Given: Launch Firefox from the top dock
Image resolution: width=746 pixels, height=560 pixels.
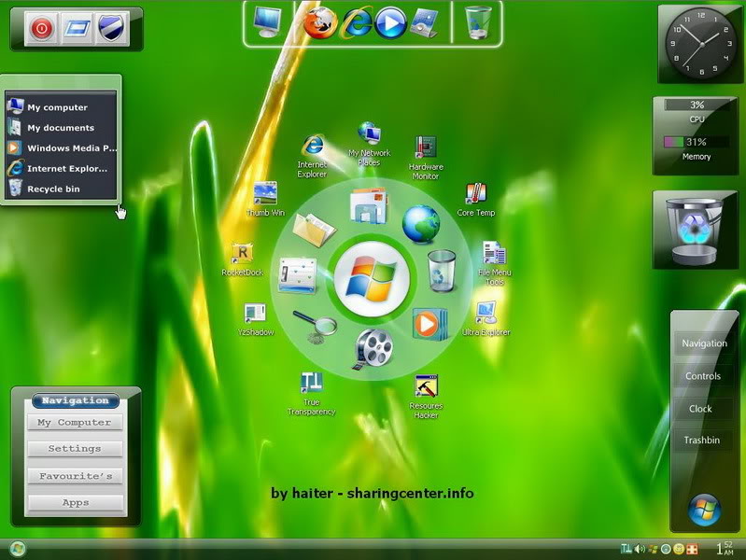Looking at the screenshot, I should click(x=319, y=22).
